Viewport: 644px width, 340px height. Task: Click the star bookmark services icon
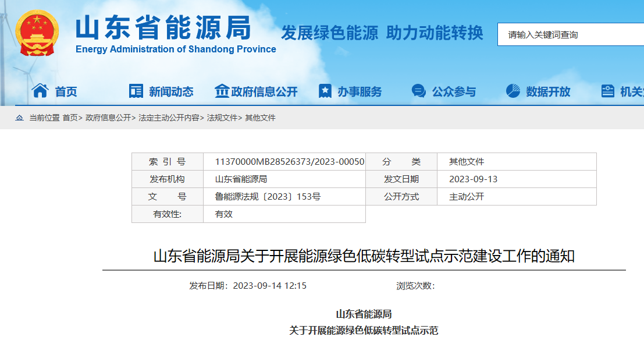(x=325, y=91)
